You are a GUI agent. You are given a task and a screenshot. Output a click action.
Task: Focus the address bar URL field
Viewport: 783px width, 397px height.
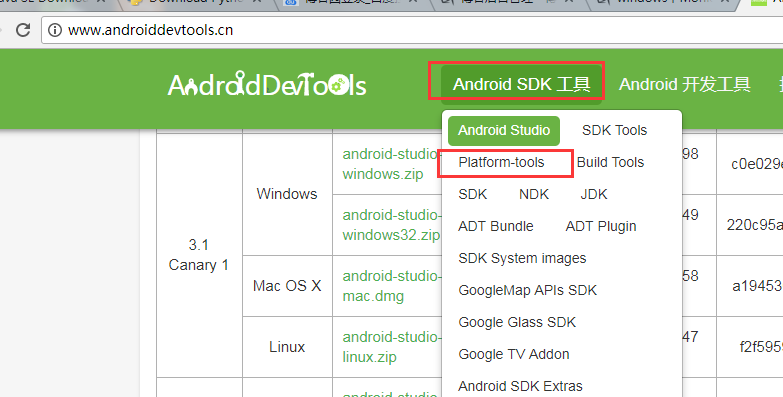pyautogui.click(x=412, y=30)
